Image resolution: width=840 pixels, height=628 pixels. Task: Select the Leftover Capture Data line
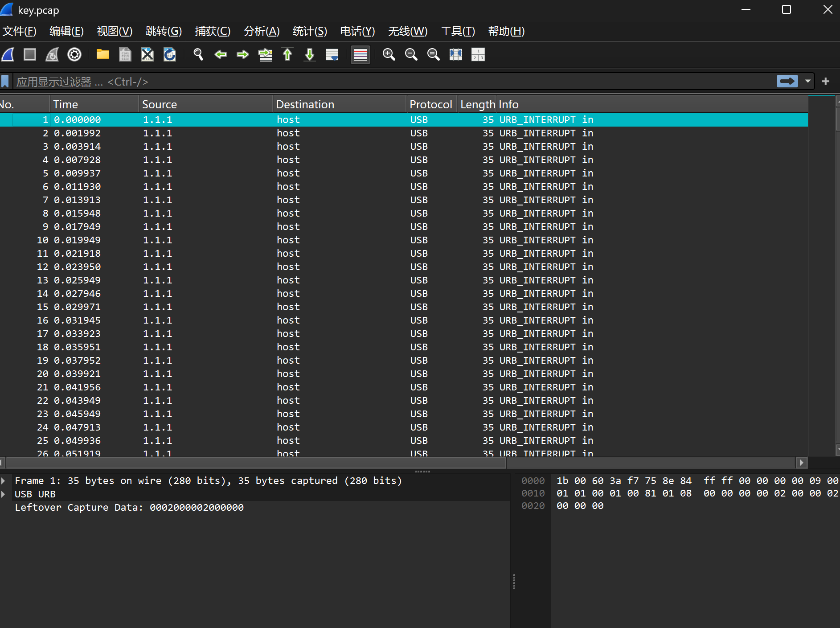pos(129,507)
